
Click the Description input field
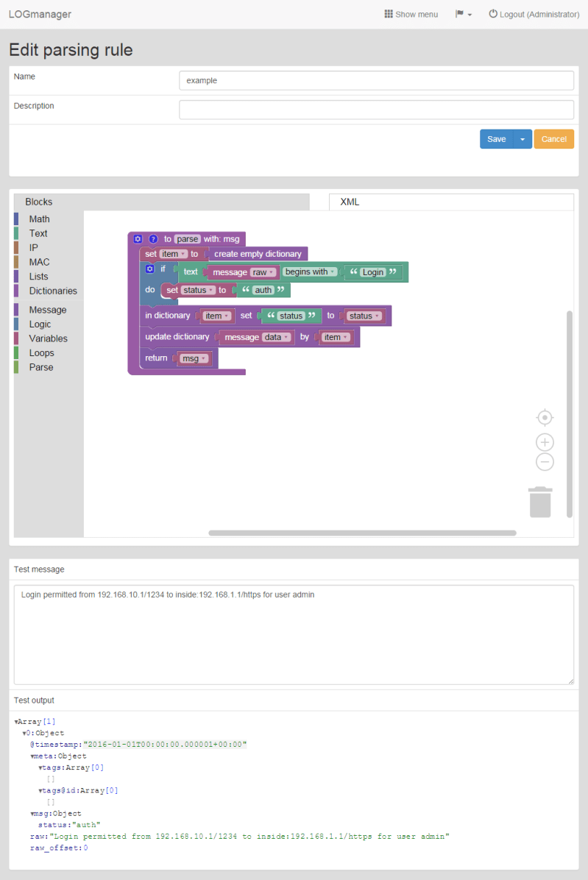(377, 110)
